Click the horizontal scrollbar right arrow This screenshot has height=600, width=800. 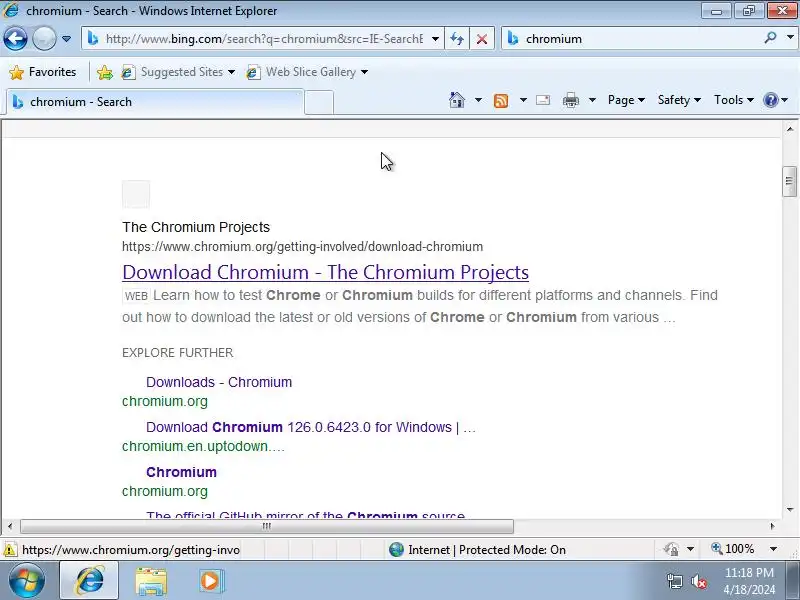coord(772,526)
